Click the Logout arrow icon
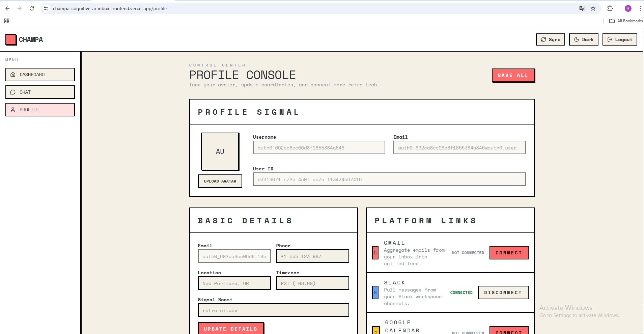The width and height of the screenshot is (644, 334). (610, 39)
